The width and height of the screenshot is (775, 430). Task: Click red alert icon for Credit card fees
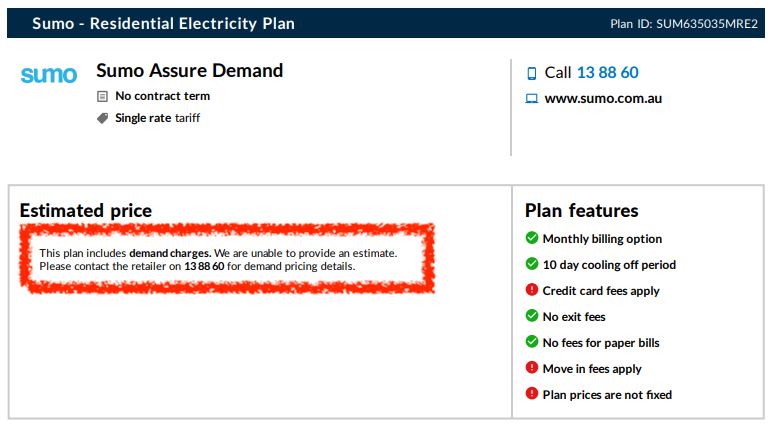coord(532,290)
